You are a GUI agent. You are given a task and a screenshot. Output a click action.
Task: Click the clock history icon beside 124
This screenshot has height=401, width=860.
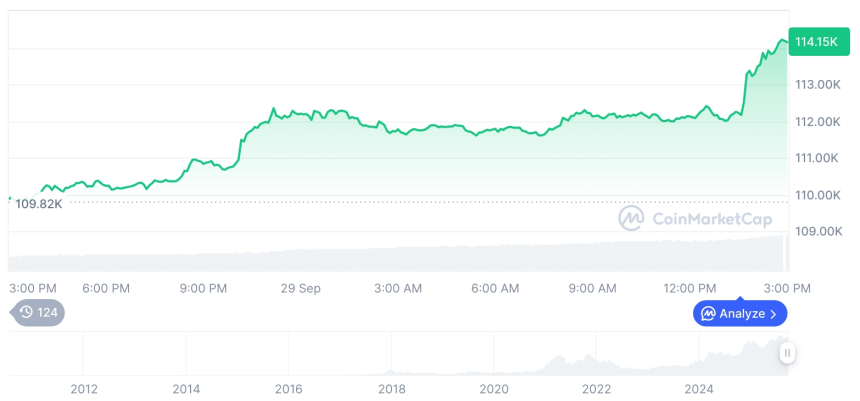tap(26, 313)
